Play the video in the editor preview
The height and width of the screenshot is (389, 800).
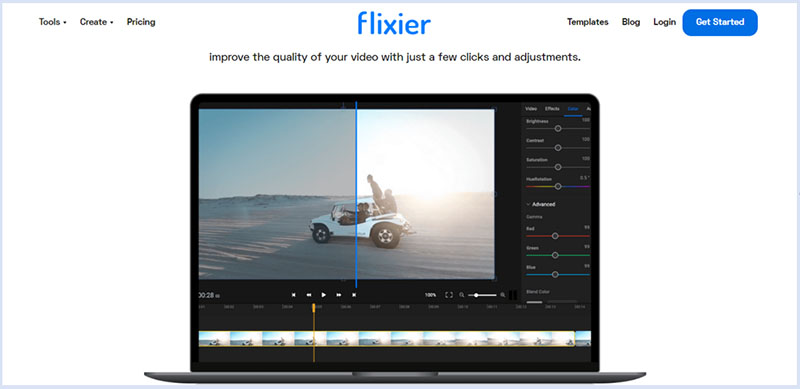click(x=323, y=295)
